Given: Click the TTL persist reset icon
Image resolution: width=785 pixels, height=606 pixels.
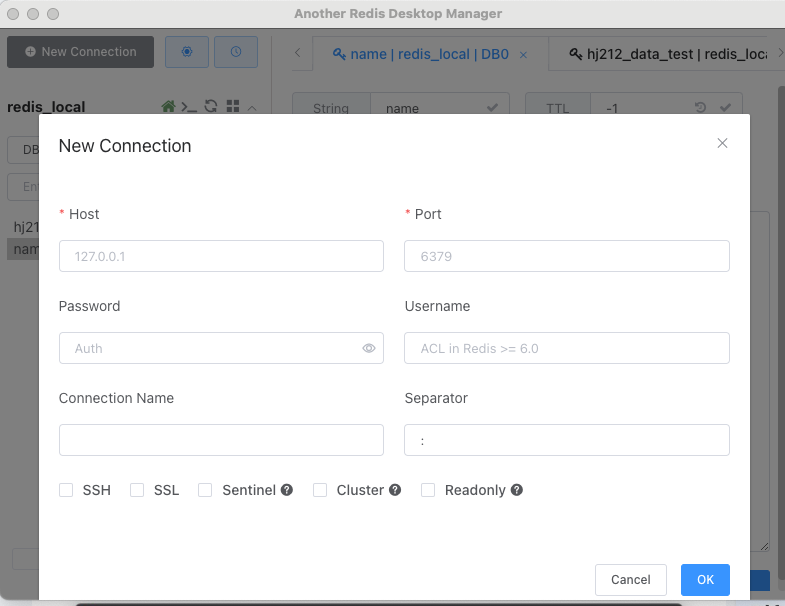Looking at the screenshot, I should 700,107.
